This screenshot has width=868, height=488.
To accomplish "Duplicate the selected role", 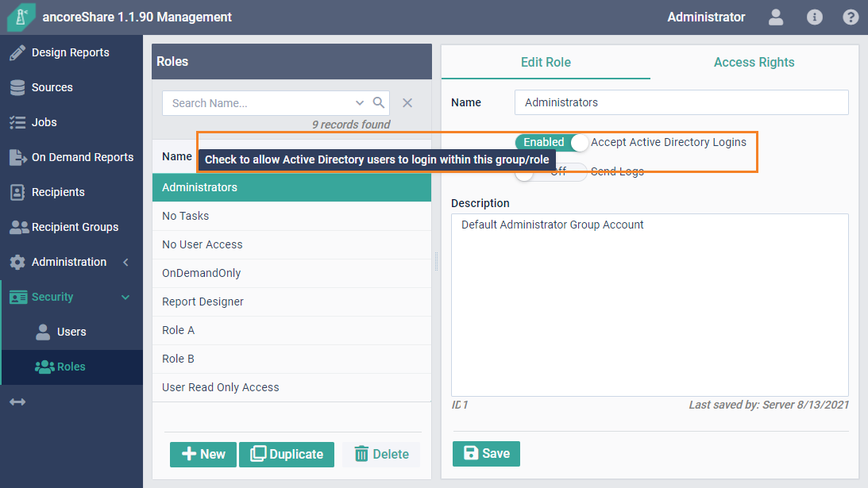I will (287, 454).
